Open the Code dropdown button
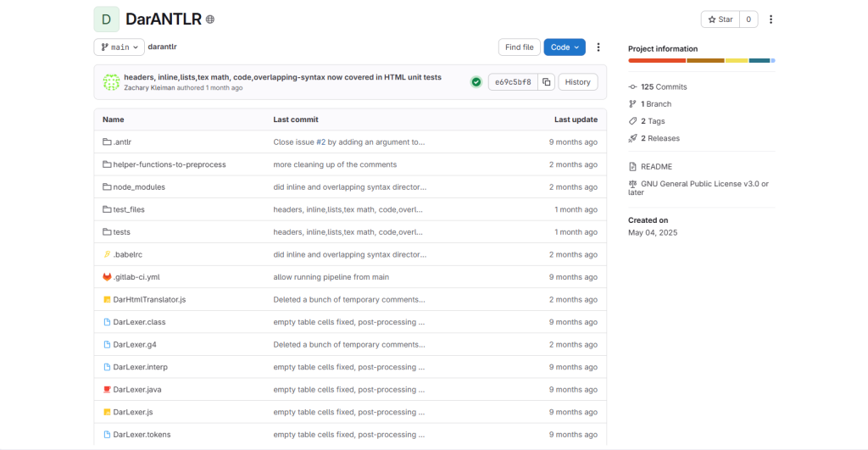Image resolution: width=868 pixels, height=450 pixels. tap(565, 47)
